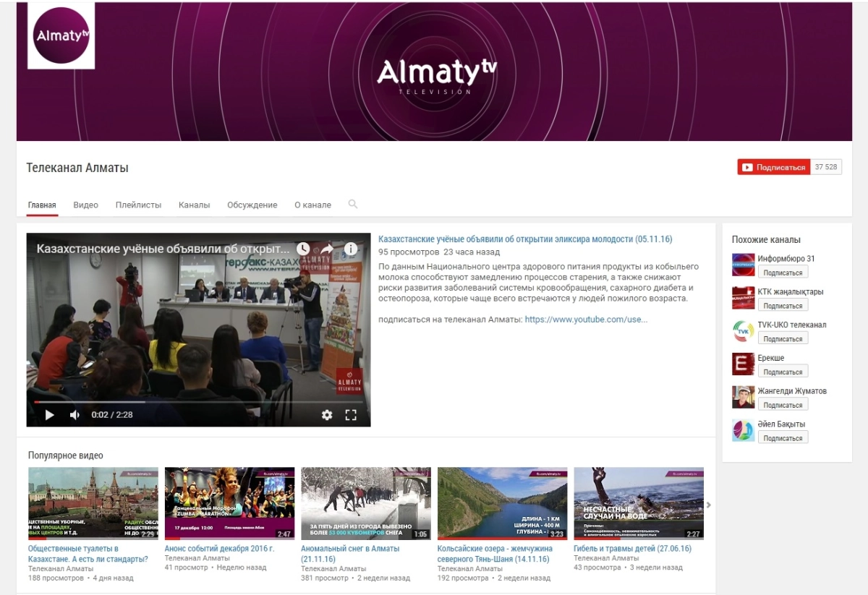Screen dimensions: 868x595
Task: Click the КТК жаңалықтары channel name
Action: pyautogui.click(x=791, y=292)
